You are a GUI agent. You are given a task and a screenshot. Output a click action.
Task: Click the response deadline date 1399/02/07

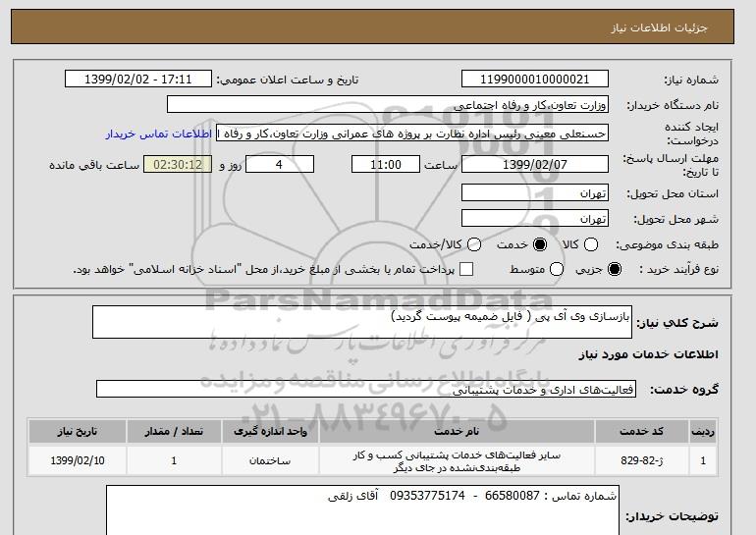coord(535,164)
